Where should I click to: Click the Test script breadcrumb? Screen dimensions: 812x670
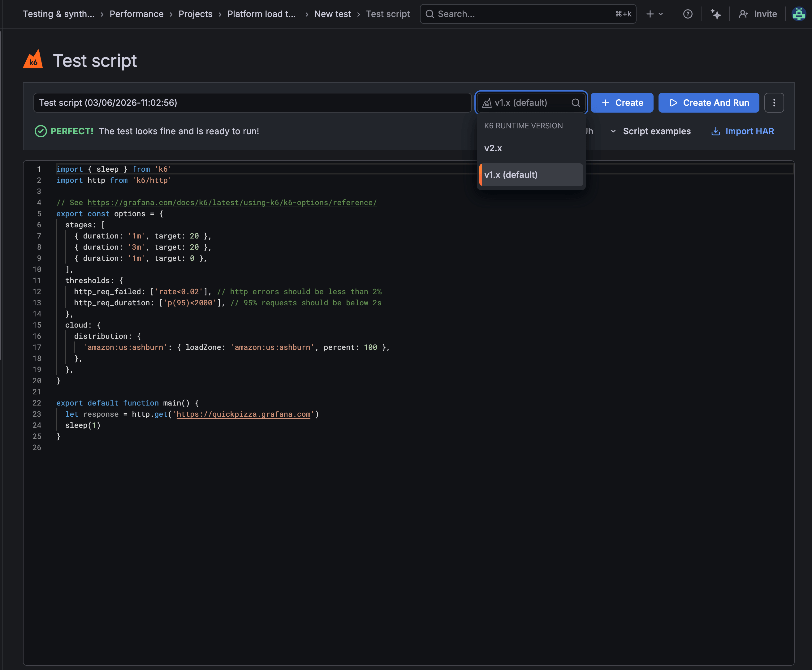tap(388, 14)
